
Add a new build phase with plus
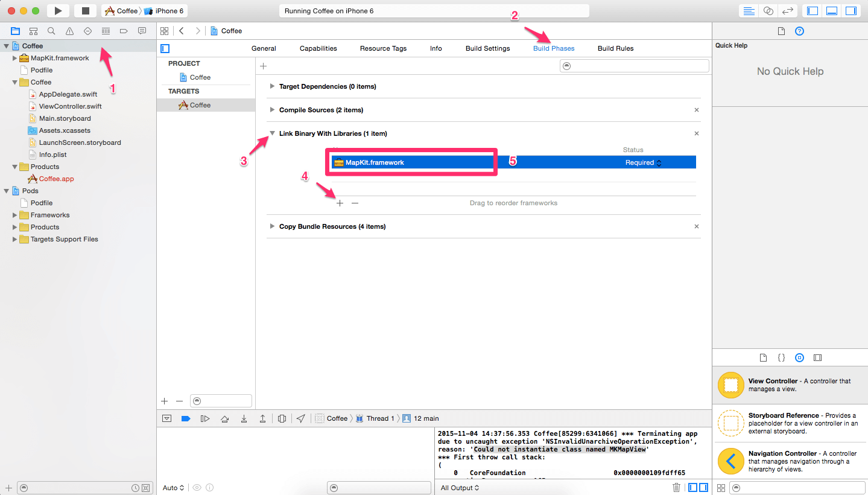coord(263,66)
